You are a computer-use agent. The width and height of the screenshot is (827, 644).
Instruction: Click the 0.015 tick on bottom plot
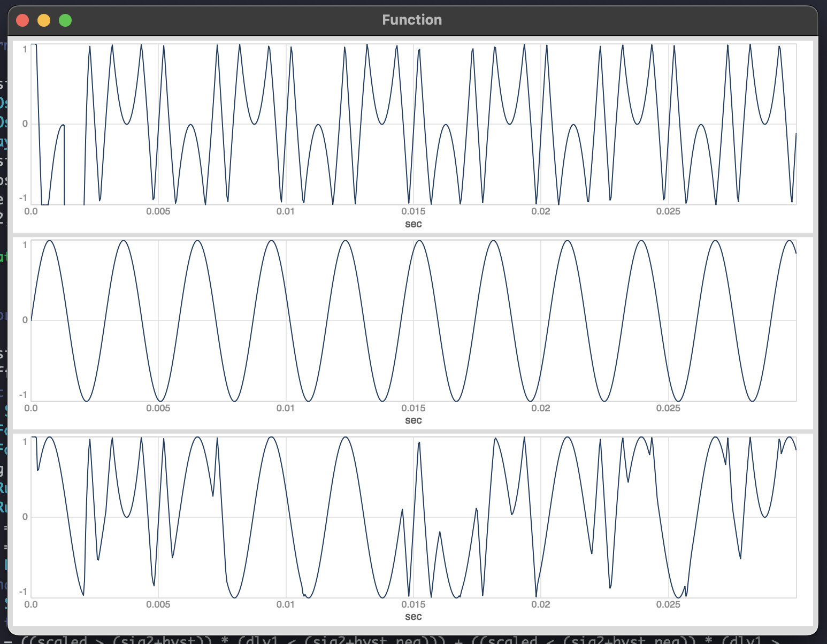pyautogui.click(x=413, y=604)
